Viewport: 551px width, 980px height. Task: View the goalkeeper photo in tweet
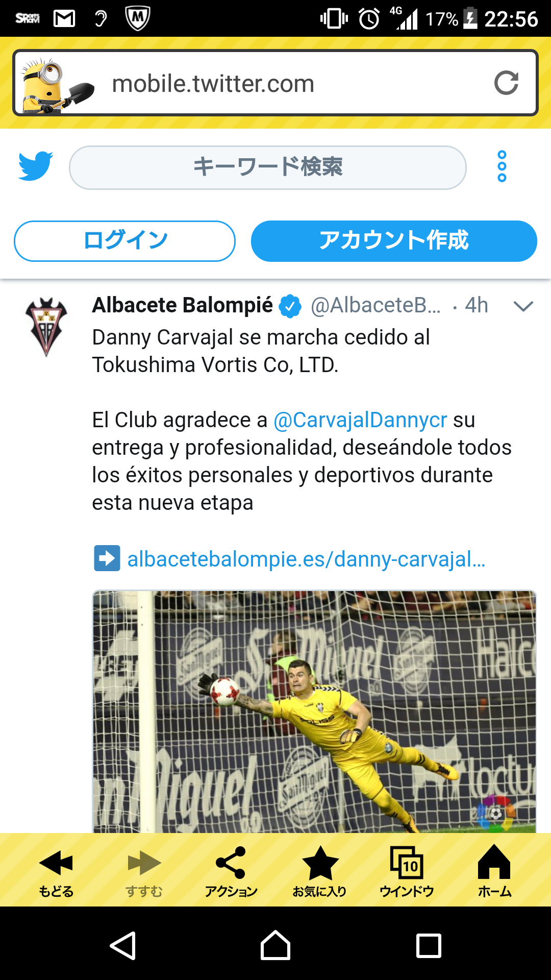(314, 712)
